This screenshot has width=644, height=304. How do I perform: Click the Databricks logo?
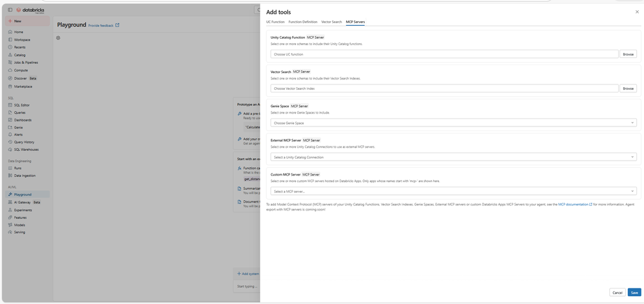click(30, 10)
